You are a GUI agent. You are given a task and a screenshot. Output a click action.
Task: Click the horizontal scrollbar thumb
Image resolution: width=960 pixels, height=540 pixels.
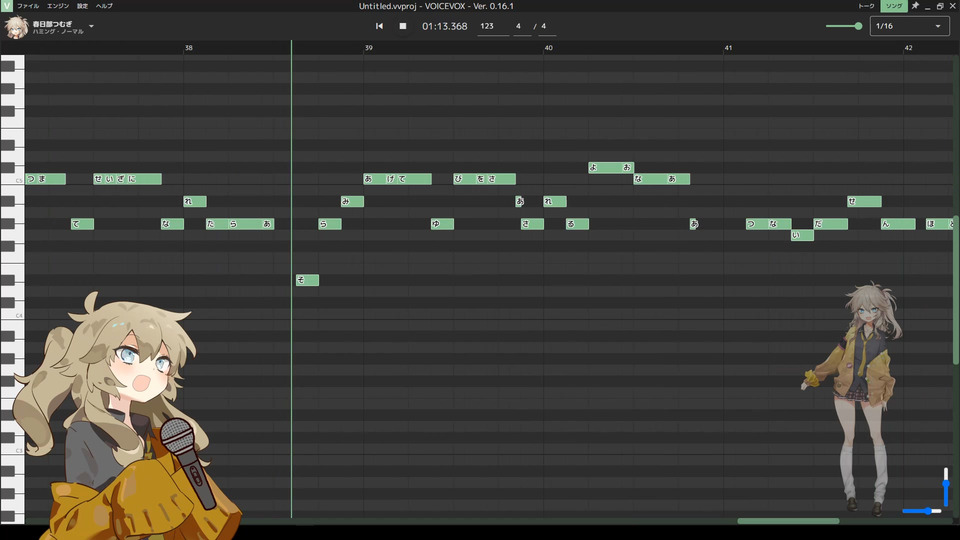788,521
